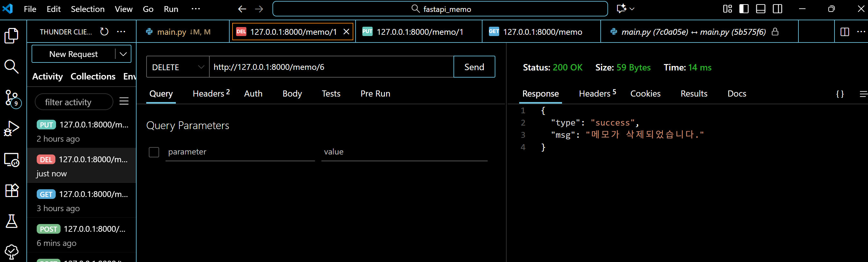Viewport: 868px width, 262px height.
Task: Switch to Collections in Thunder Client sidebar
Action: point(93,77)
